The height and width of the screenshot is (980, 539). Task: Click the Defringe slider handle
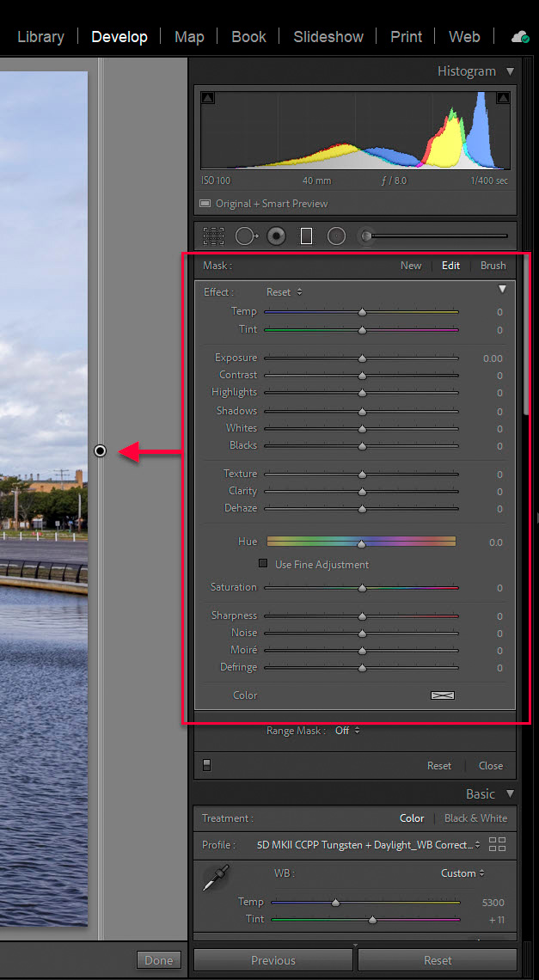click(x=362, y=667)
